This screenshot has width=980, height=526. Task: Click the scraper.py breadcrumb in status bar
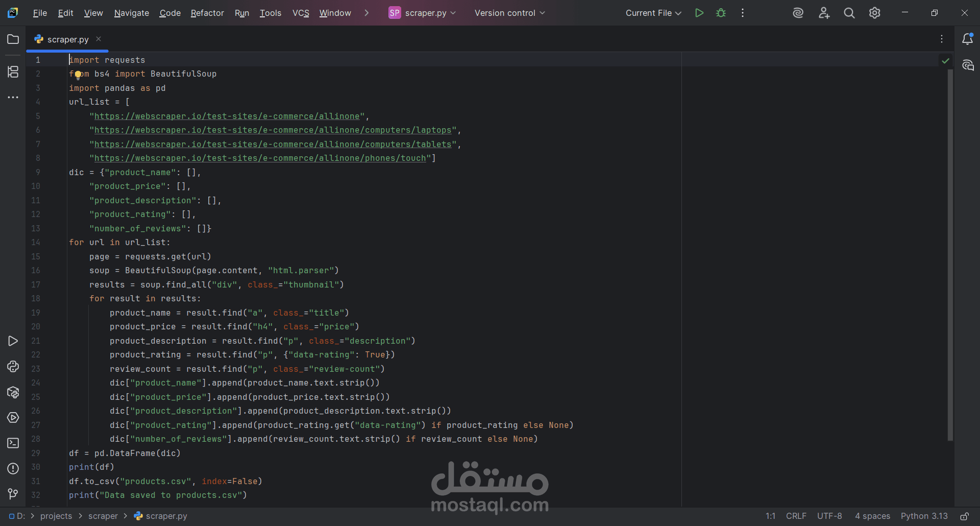[161, 516]
